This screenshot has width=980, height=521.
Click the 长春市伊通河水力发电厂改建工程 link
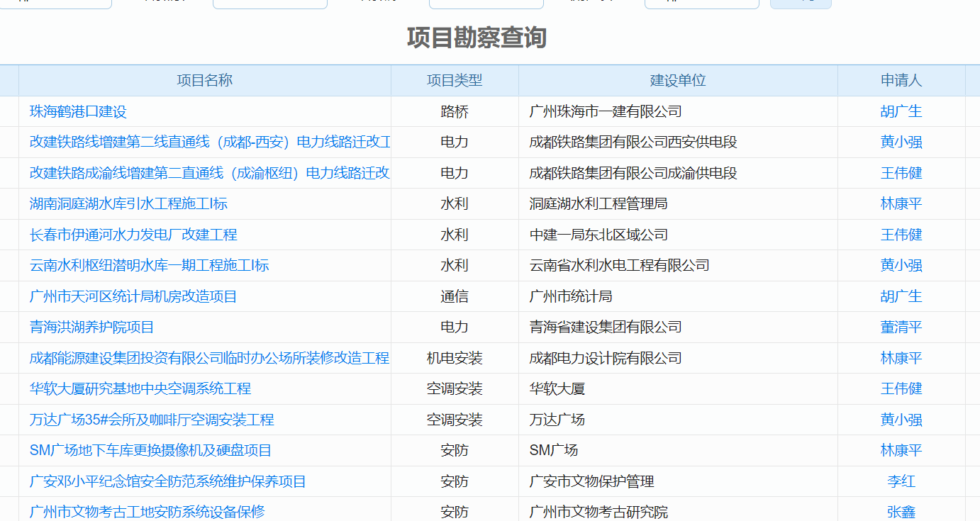(x=133, y=235)
